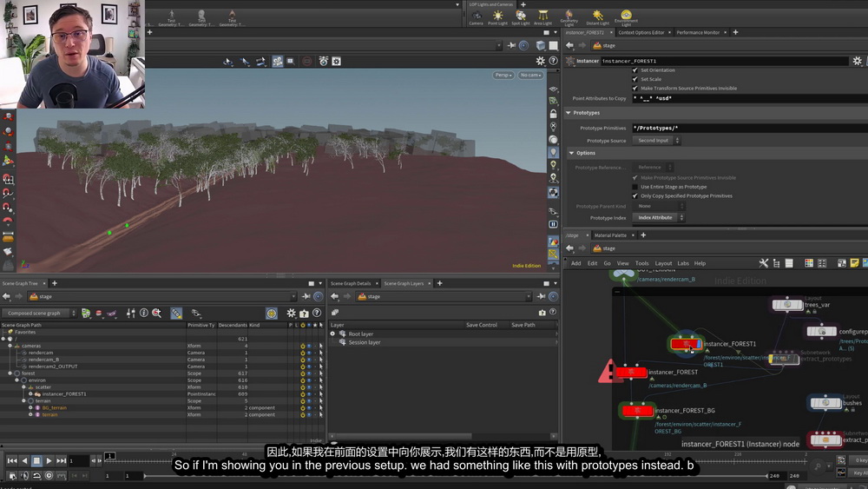Add an Environment Light from the shelf
This screenshot has height=489, width=868.
coord(626,17)
